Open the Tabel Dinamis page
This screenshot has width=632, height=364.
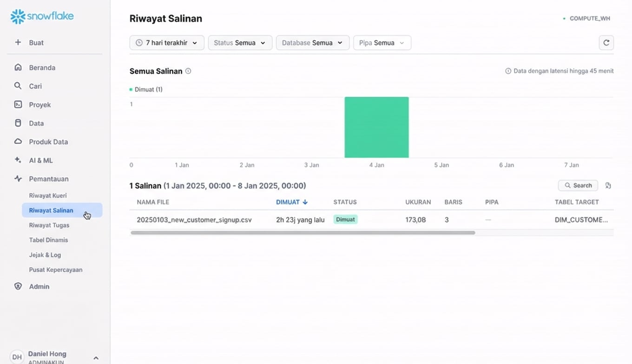[x=48, y=240]
